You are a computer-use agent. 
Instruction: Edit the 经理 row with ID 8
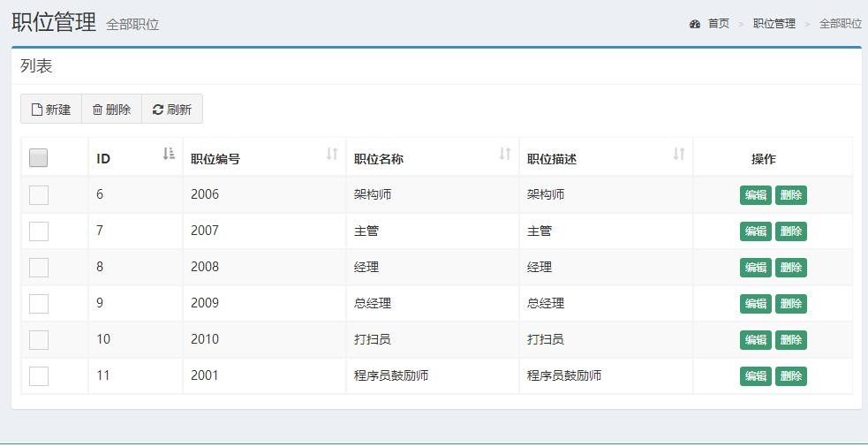(x=756, y=268)
